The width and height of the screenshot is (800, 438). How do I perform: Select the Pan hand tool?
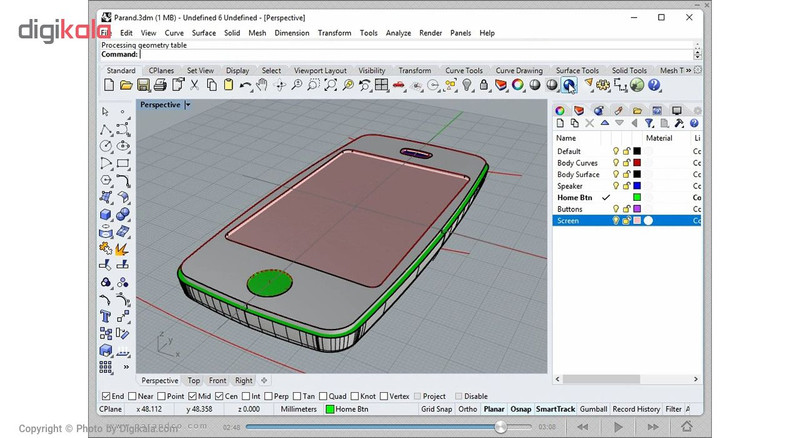(262, 85)
